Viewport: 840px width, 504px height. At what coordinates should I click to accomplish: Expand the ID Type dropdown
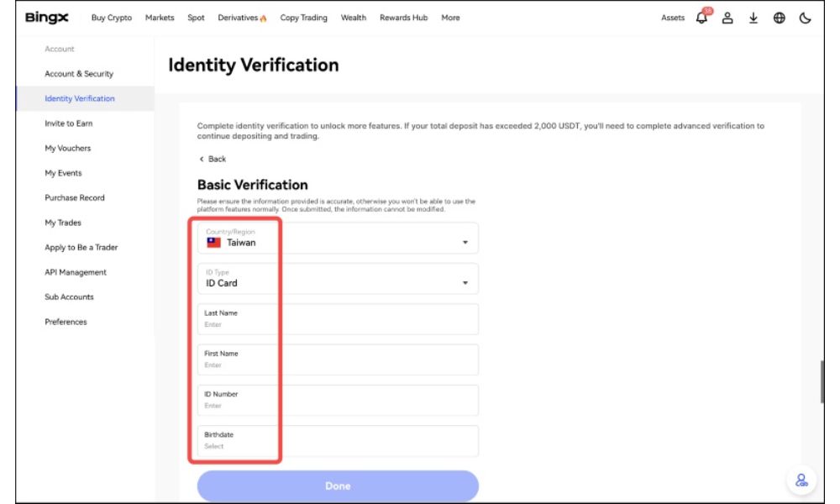click(465, 283)
